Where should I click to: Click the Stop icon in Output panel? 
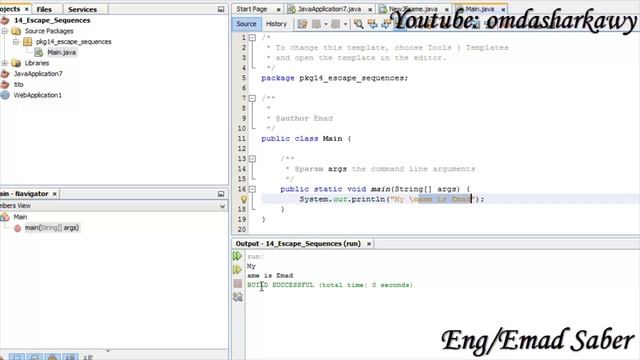(238, 283)
